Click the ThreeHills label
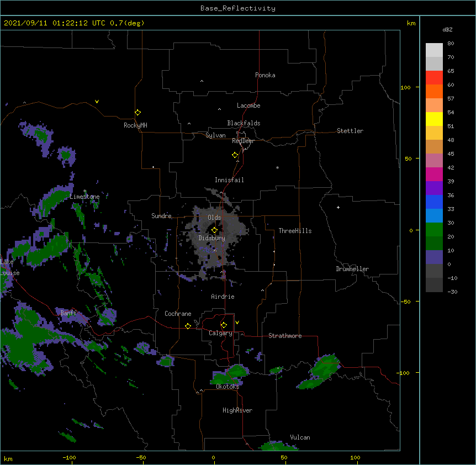This screenshot has height=465, width=476. [x=295, y=231]
